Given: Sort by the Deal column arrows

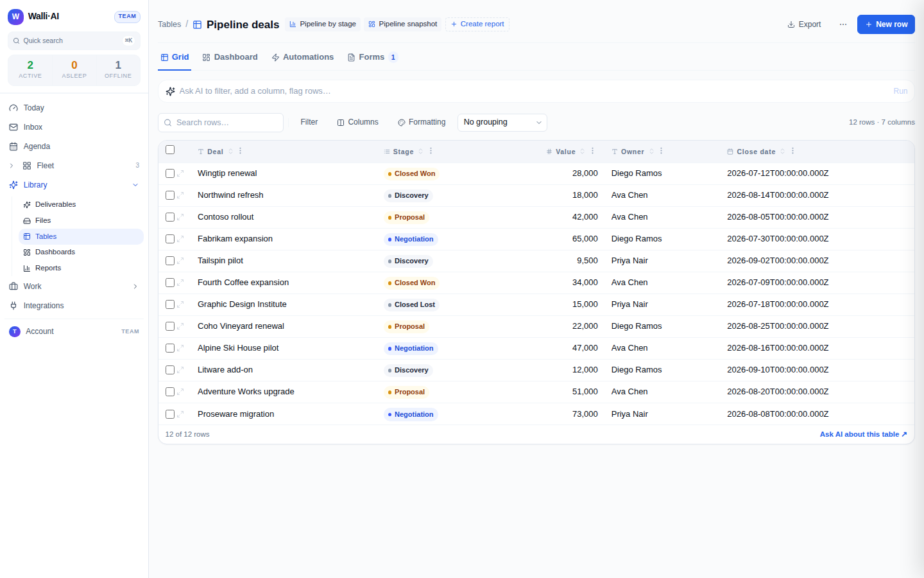Looking at the screenshot, I should click(x=231, y=152).
